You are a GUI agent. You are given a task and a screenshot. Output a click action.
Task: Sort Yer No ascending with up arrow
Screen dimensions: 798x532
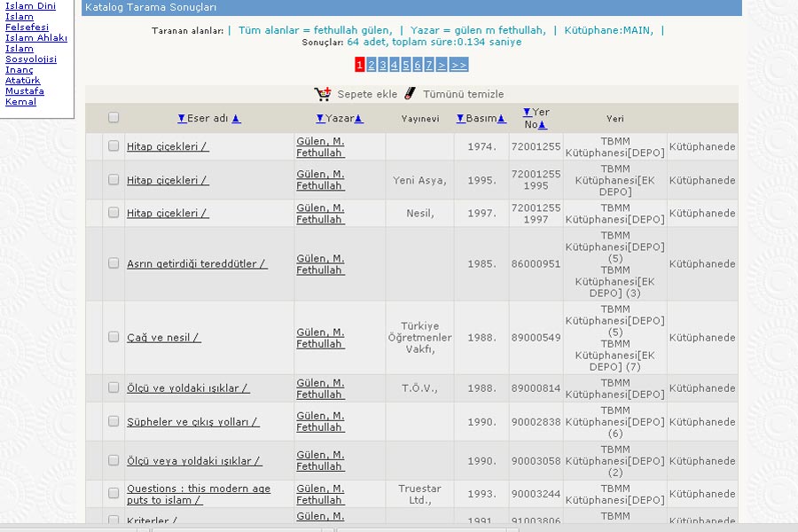543,125
